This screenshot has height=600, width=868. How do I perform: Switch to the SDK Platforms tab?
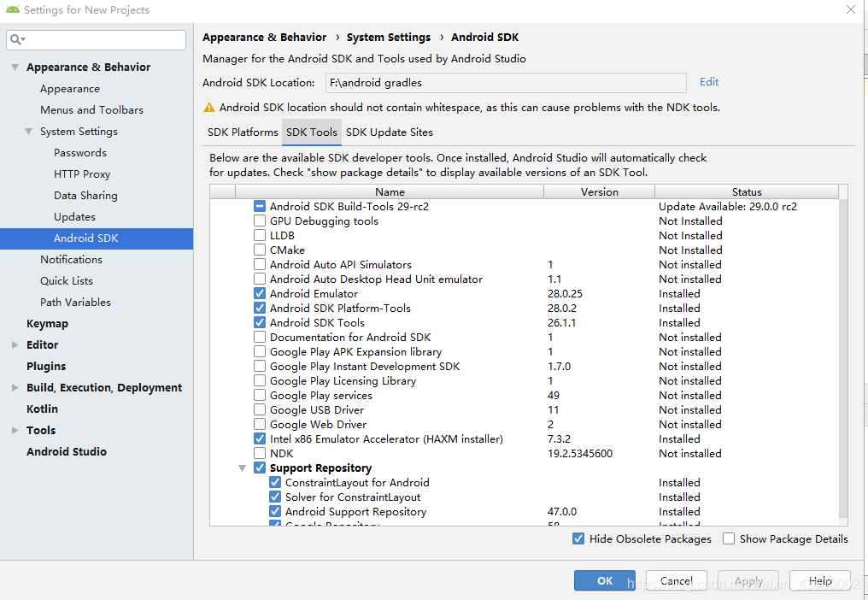(243, 132)
